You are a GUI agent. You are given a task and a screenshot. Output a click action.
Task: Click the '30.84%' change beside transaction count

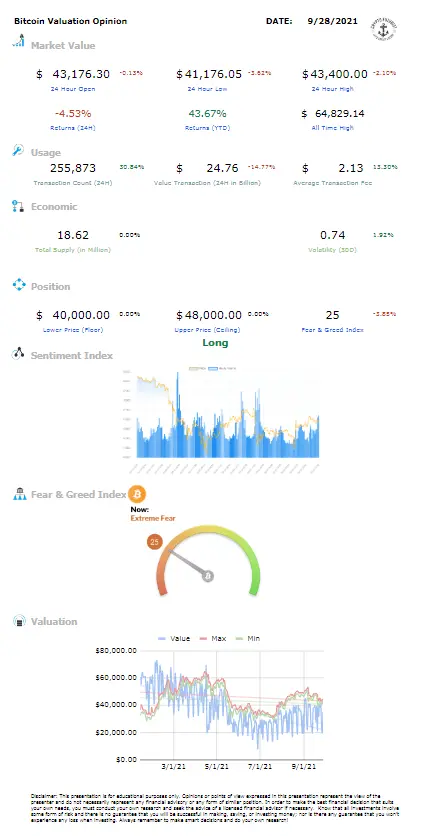[131, 167]
